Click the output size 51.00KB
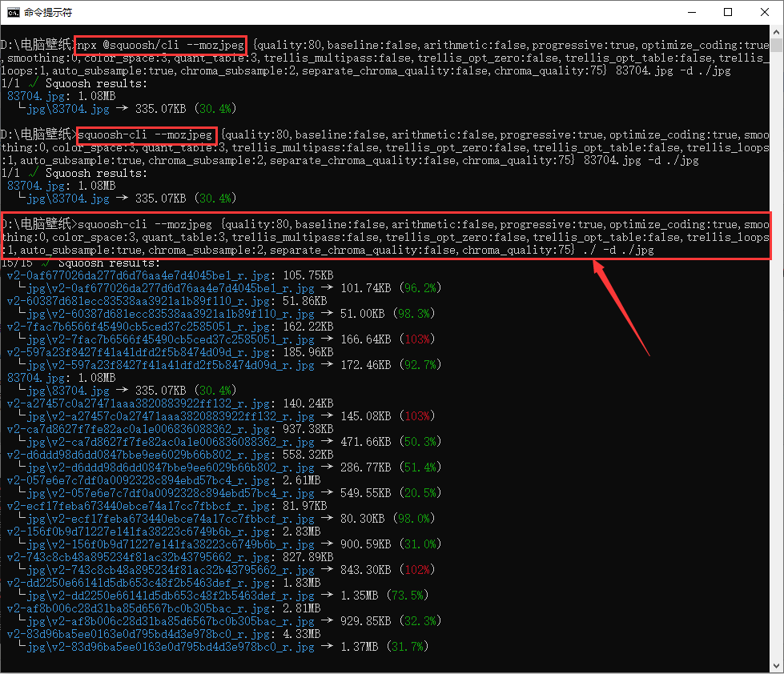 point(363,313)
